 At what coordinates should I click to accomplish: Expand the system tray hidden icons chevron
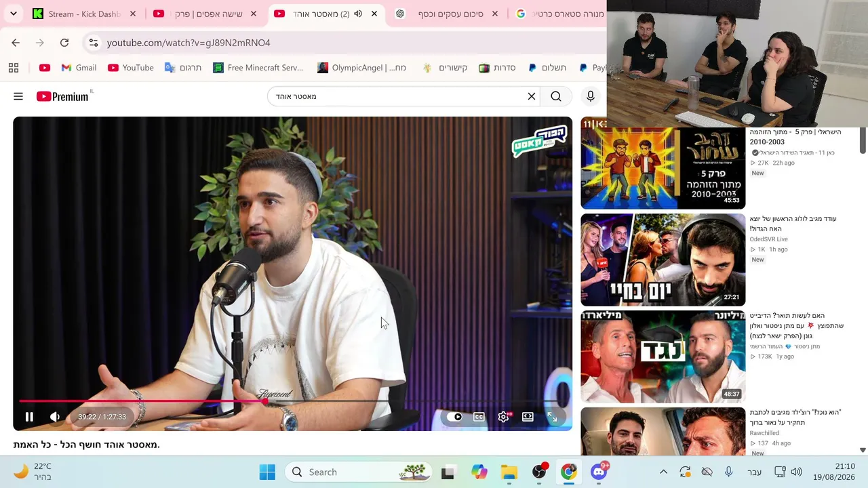[664, 472]
